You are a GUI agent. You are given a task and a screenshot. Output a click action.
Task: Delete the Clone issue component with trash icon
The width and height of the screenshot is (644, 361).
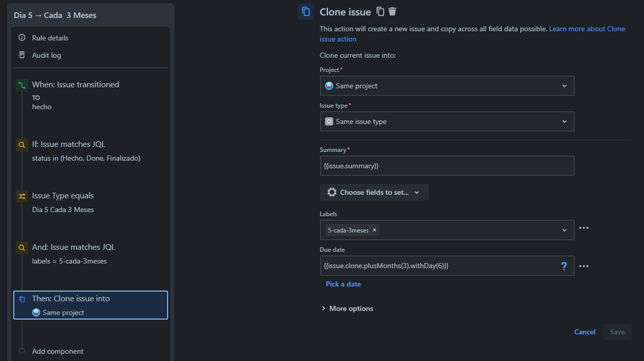pos(392,12)
